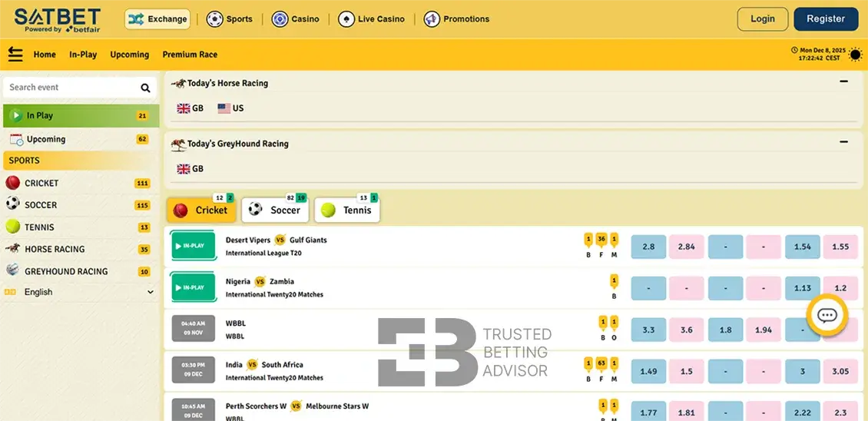
Task: Click lay odds 3.05 on India row
Action: 840,371
